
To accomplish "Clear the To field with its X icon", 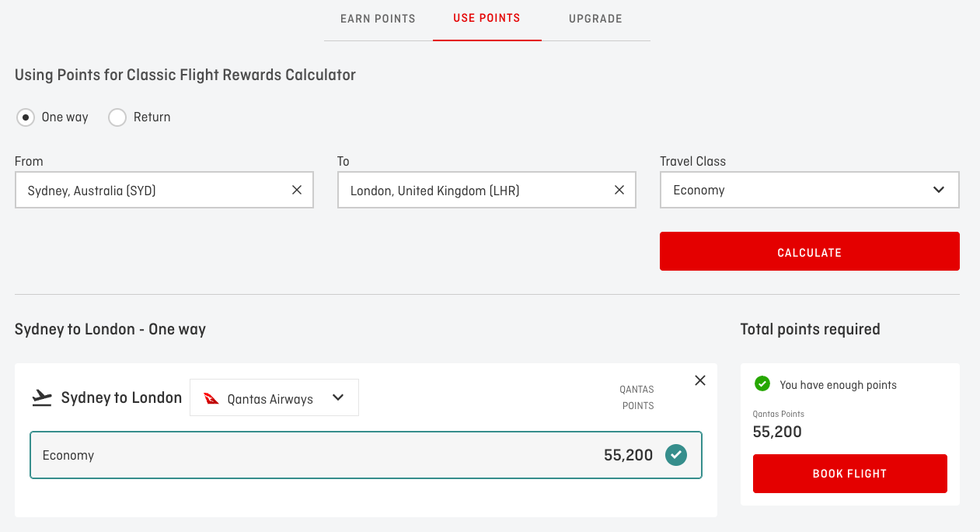I will click(619, 190).
